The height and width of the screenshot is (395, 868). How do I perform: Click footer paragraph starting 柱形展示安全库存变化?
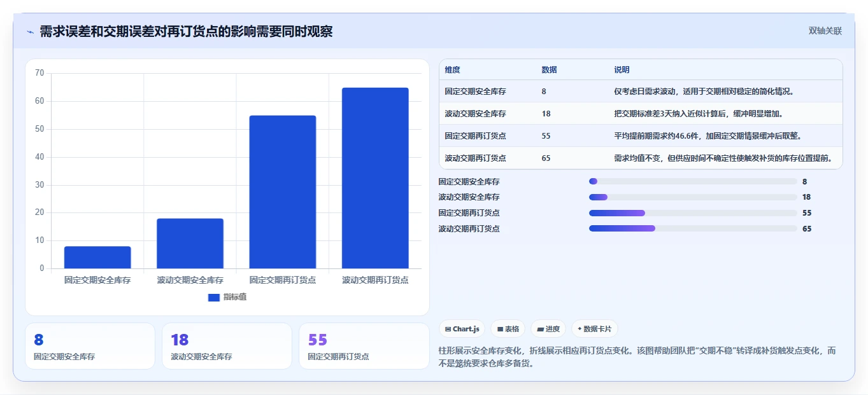(x=637, y=357)
